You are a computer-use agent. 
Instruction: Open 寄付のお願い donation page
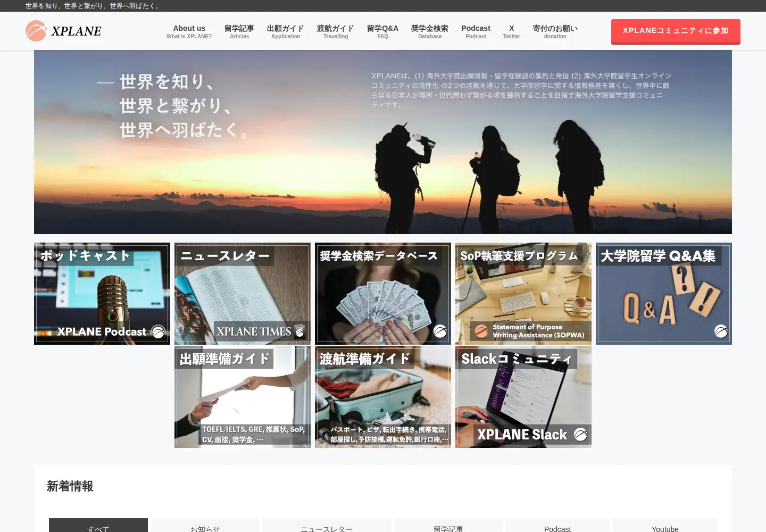click(555, 32)
